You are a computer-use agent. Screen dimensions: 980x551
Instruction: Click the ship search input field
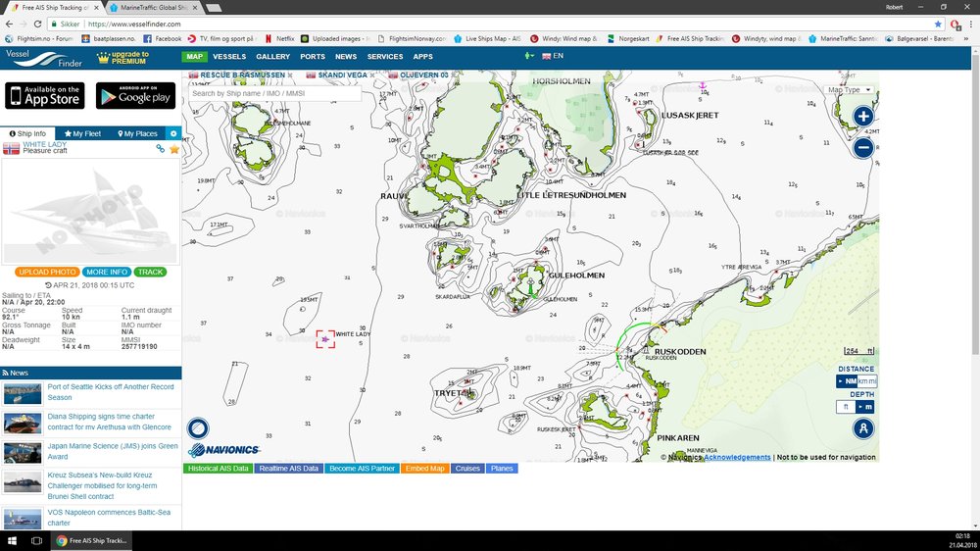[x=275, y=93]
